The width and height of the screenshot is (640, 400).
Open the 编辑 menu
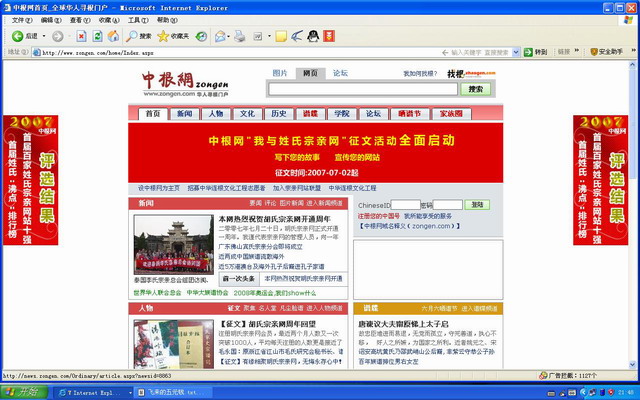(x=51, y=20)
